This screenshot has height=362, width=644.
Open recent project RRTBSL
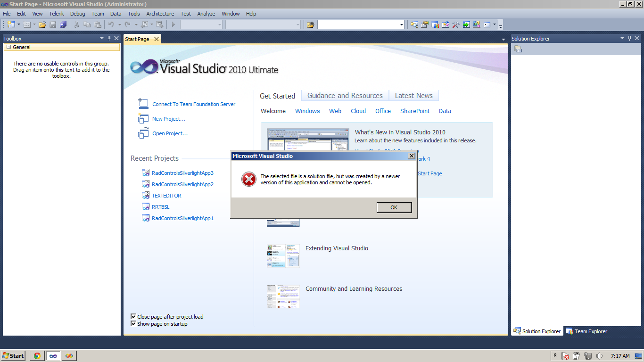tap(161, 207)
